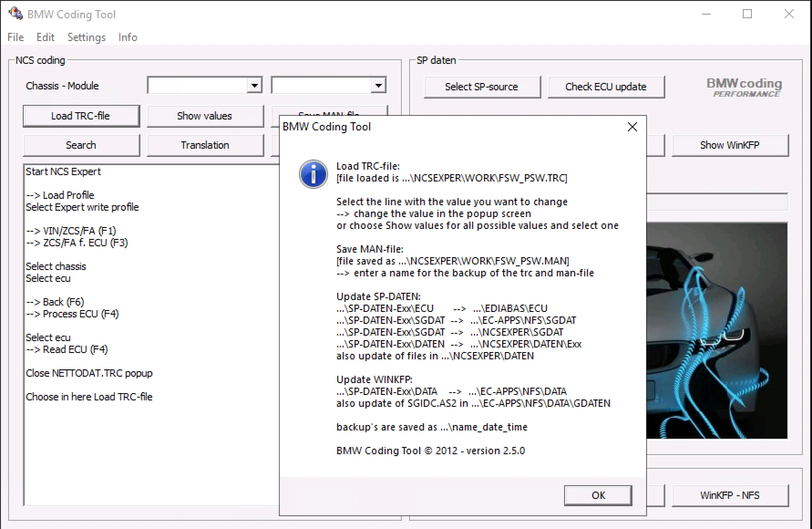Click OK in the info dialog

coord(598,495)
